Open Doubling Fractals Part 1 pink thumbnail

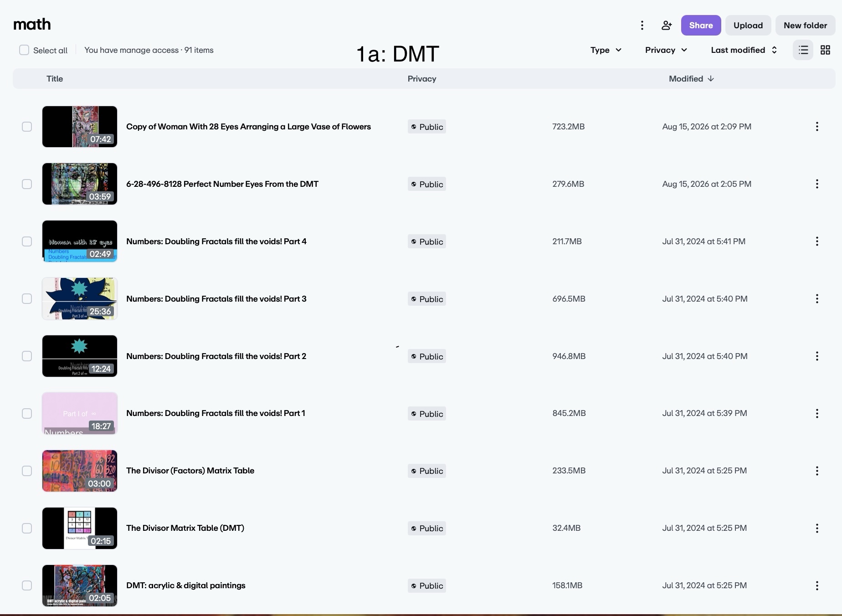[x=80, y=413]
